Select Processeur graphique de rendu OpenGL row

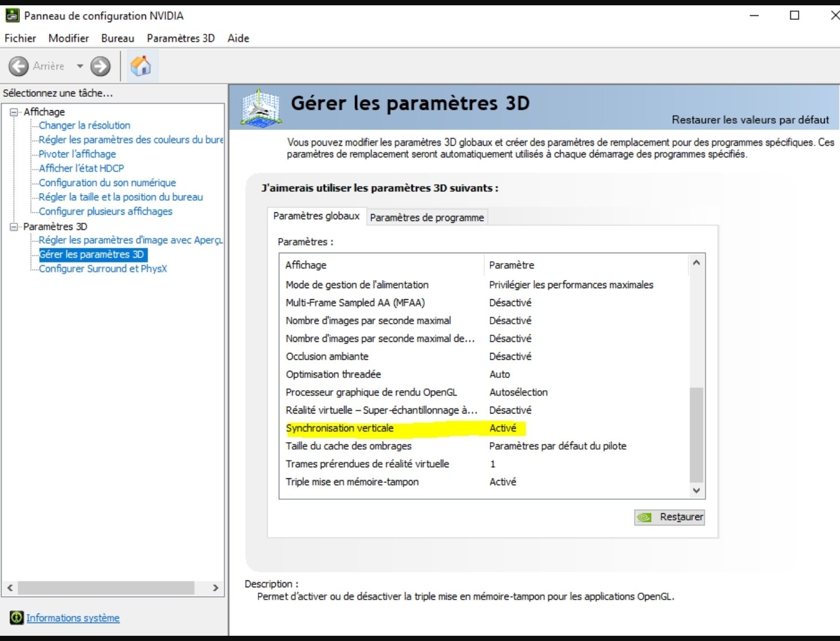click(484, 393)
